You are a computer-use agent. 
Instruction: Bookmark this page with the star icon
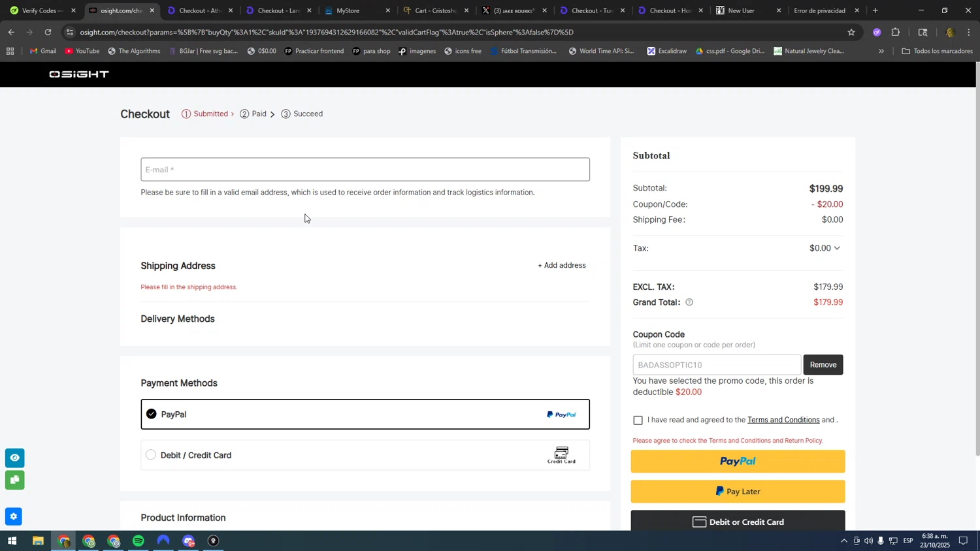(x=851, y=32)
